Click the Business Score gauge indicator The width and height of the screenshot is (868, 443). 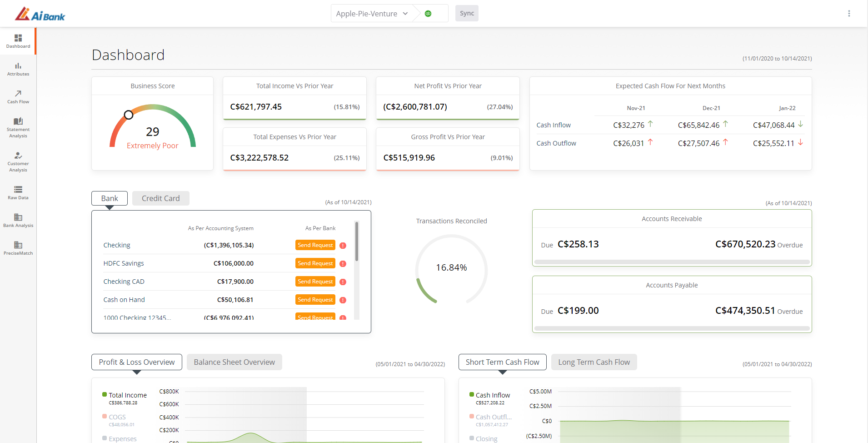129,115
